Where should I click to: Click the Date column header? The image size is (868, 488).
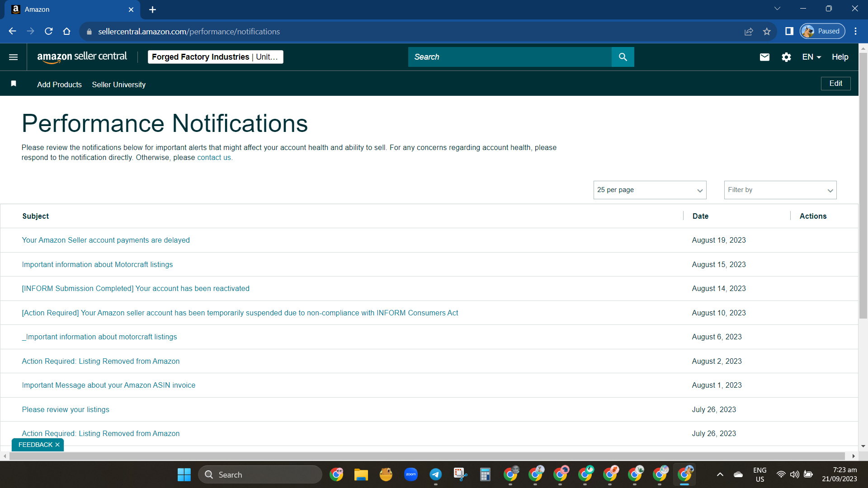tap(700, 216)
